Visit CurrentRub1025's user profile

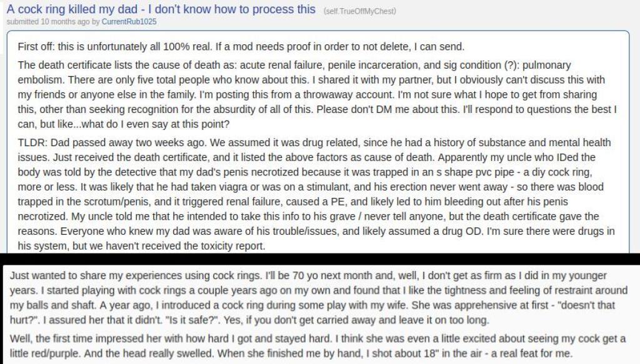point(129,22)
